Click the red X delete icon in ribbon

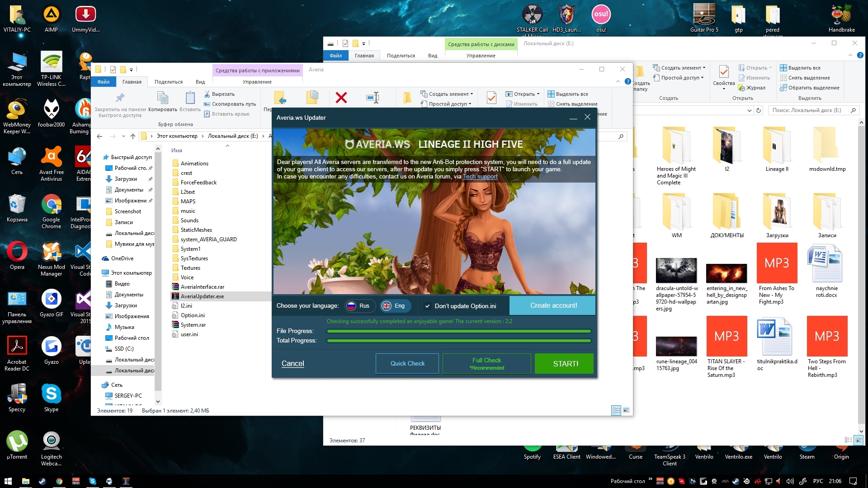[x=341, y=98]
